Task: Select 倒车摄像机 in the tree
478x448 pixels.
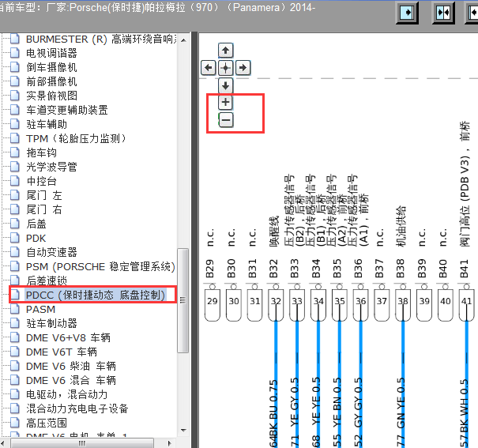Action: point(51,67)
